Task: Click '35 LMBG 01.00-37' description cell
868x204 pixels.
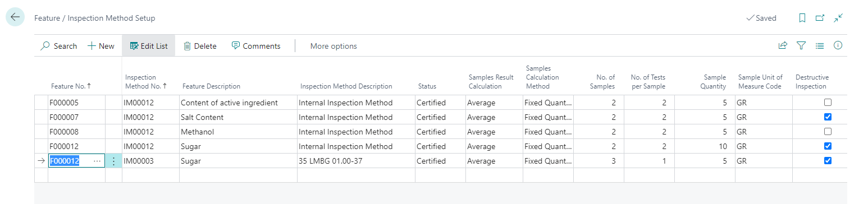Action: click(x=356, y=161)
